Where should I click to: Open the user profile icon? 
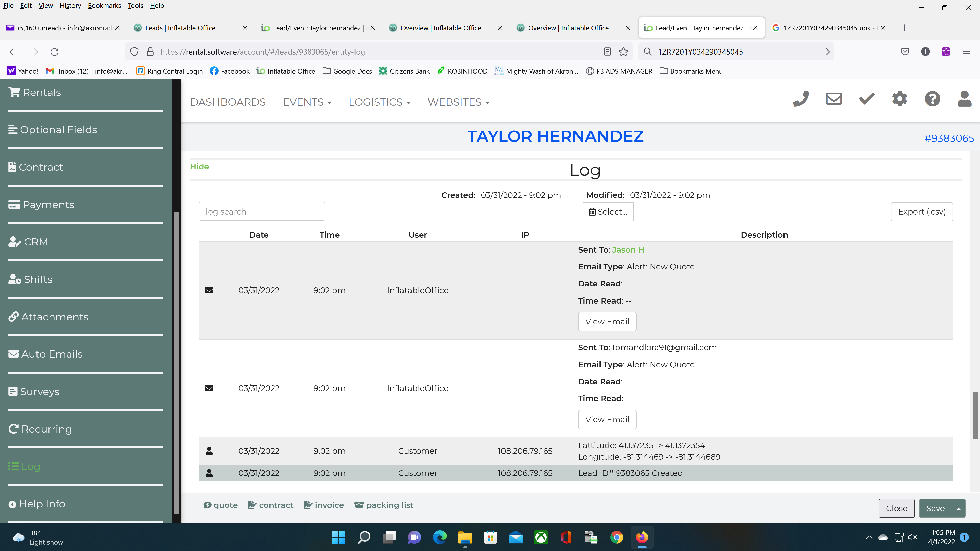click(x=964, y=99)
